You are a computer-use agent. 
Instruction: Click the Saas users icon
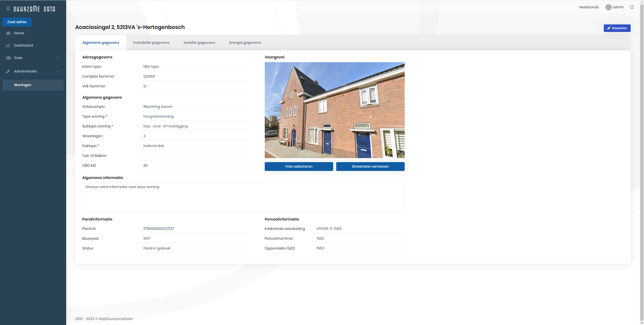point(8,58)
